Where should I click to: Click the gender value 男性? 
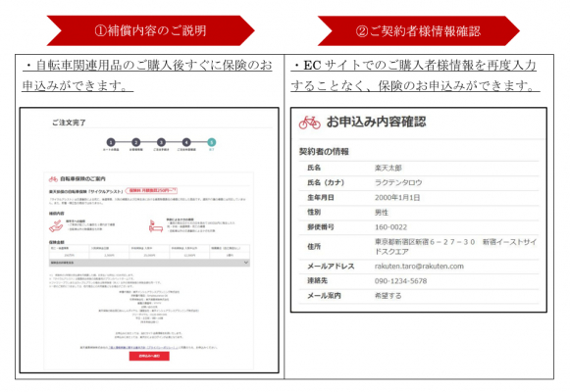pos(382,213)
